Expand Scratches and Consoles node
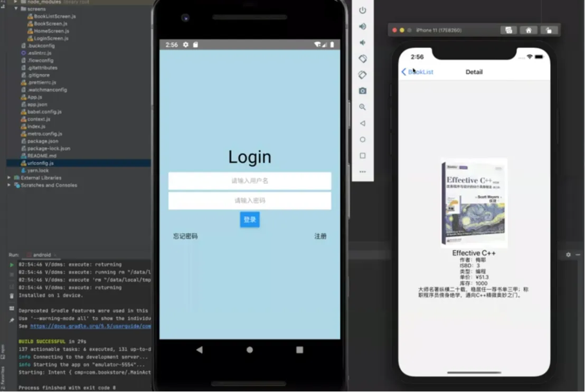The image size is (585, 392). 9,185
